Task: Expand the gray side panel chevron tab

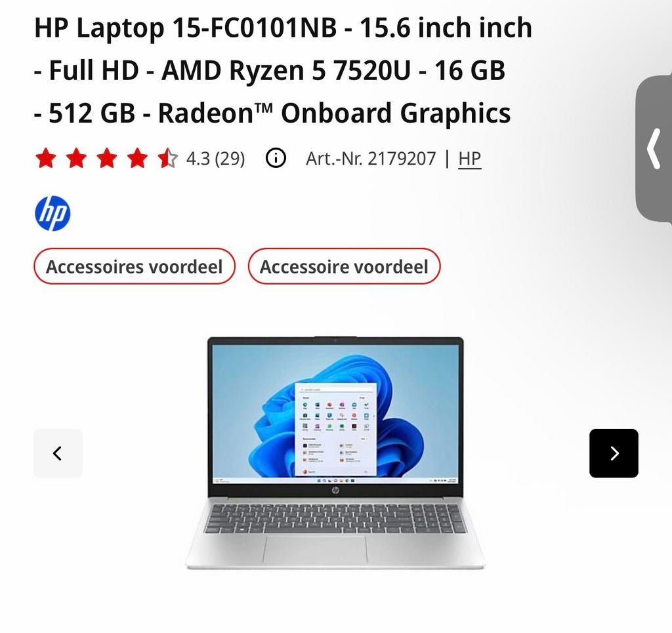Action: (654, 149)
